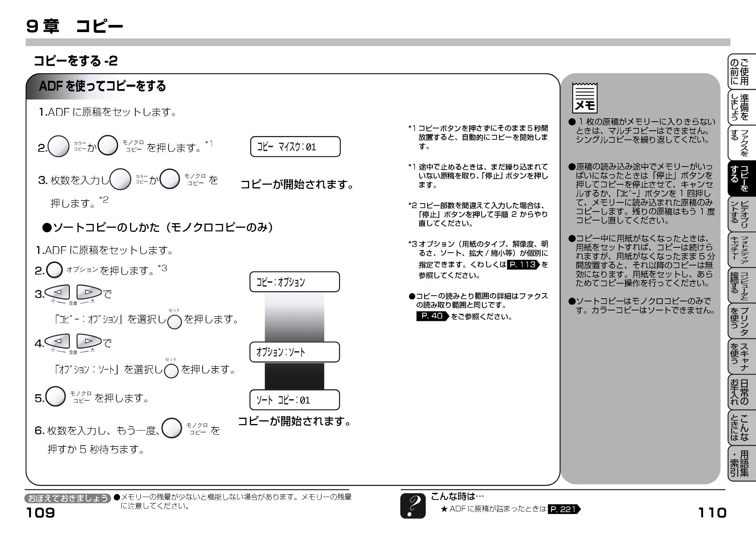Screen dimensions: 756x534
Task: Click the left volume arrow in step 4
Action: tap(57, 341)
